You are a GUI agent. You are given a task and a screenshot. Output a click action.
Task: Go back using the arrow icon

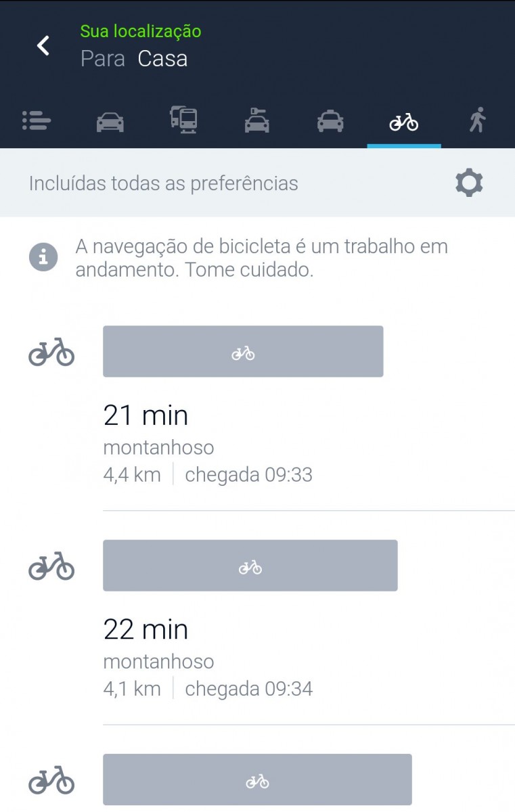coord(43,46)
